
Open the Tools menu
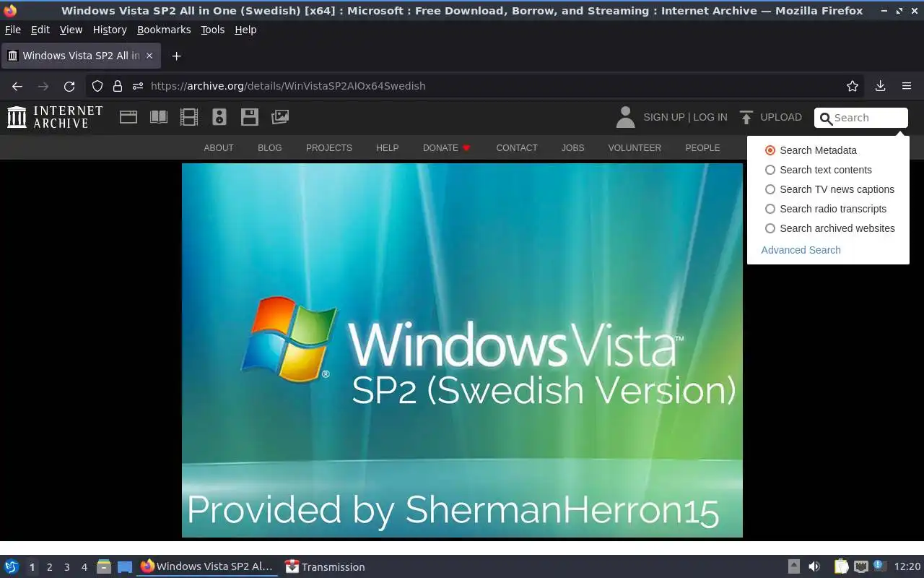click(213, 30)
